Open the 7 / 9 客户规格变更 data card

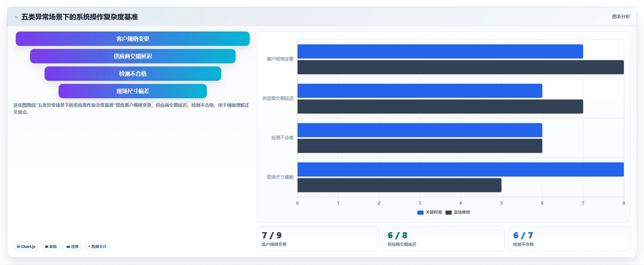[318, 239]
